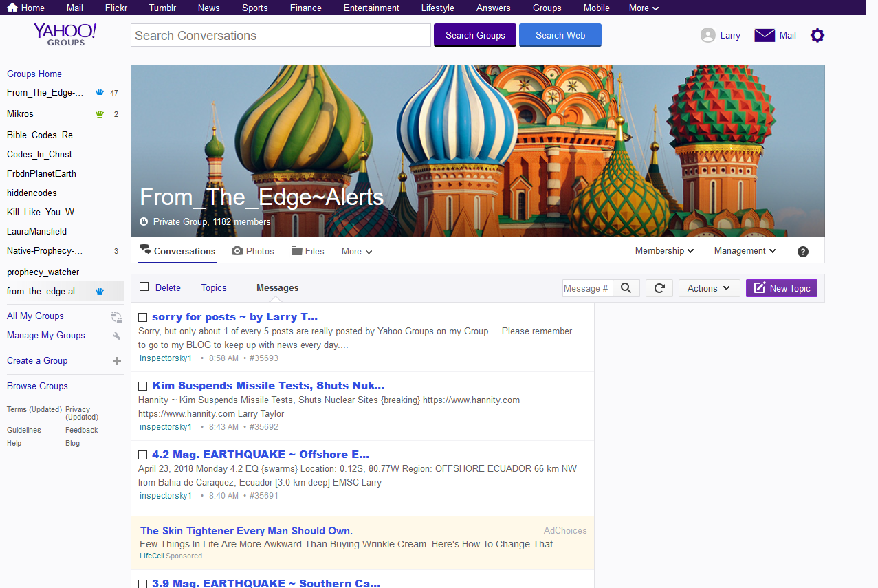Click the Browse Groups link
878x588 pixels.
[37, 386]
